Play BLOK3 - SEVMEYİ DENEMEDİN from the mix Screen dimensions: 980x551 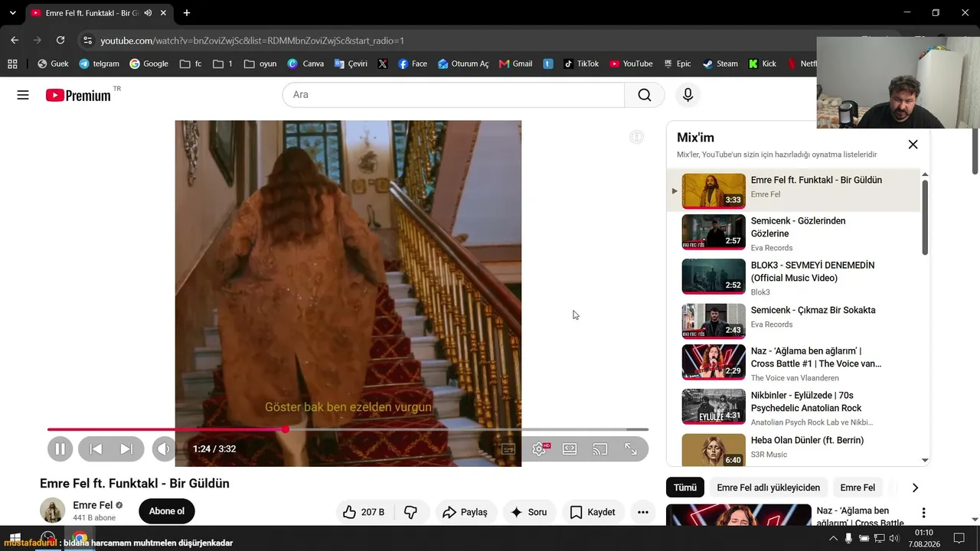coord(794,277)
